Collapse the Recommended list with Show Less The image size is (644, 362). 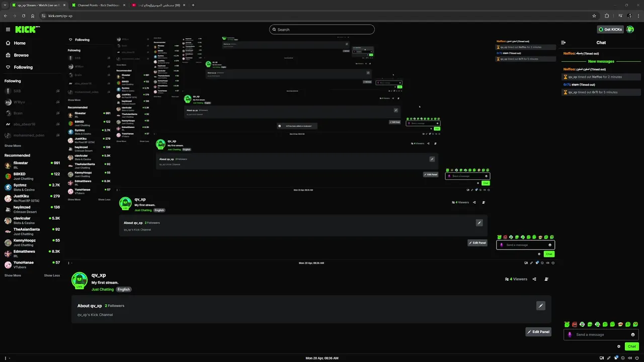52,276
